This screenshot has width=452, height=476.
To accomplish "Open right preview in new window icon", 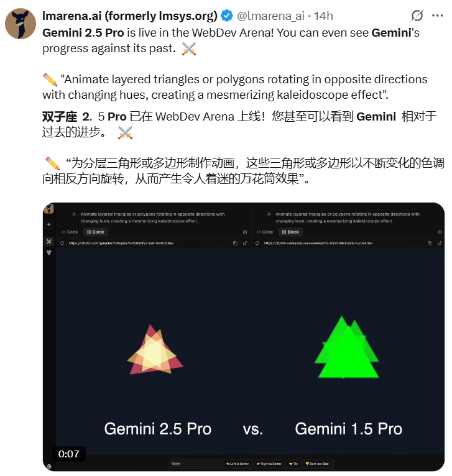I will point(440,243).
